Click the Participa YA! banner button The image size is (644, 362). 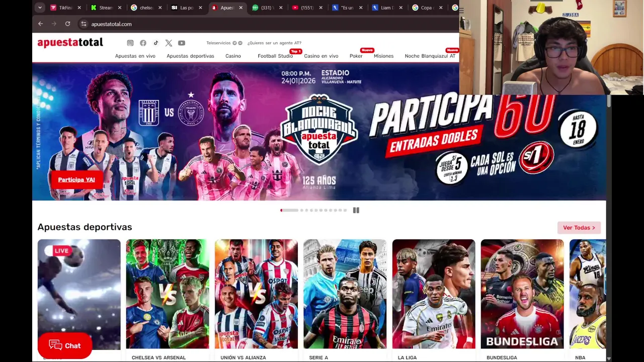76,179
